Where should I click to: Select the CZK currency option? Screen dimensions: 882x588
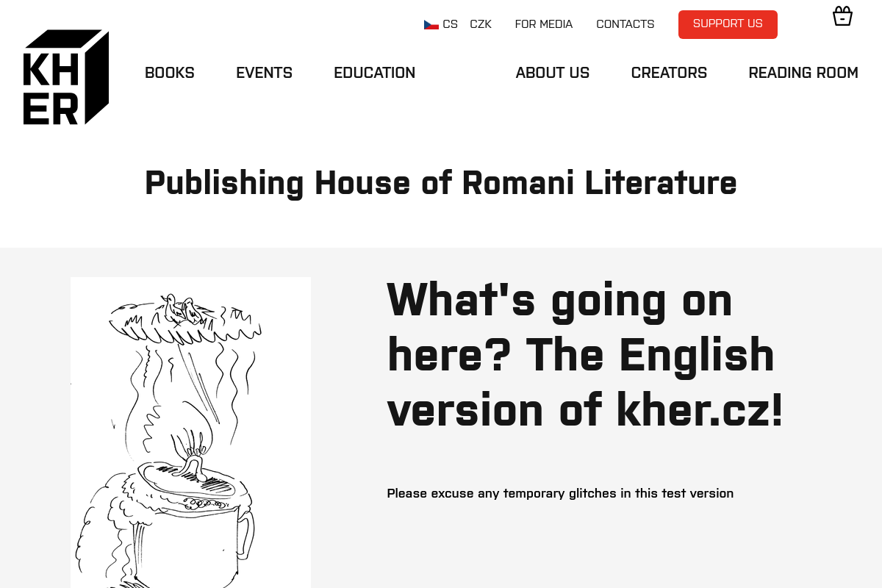tap(481, 24)
